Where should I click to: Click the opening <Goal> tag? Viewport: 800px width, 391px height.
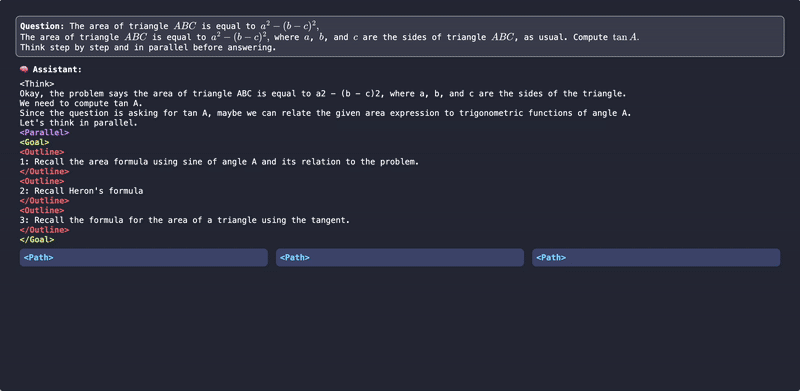pos(35,142)
